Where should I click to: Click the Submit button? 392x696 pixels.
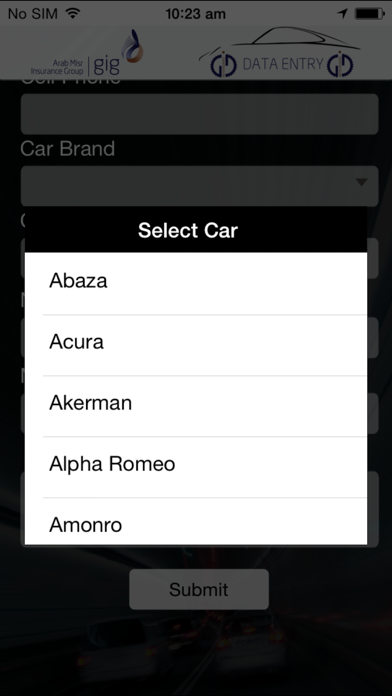[199, 589]
